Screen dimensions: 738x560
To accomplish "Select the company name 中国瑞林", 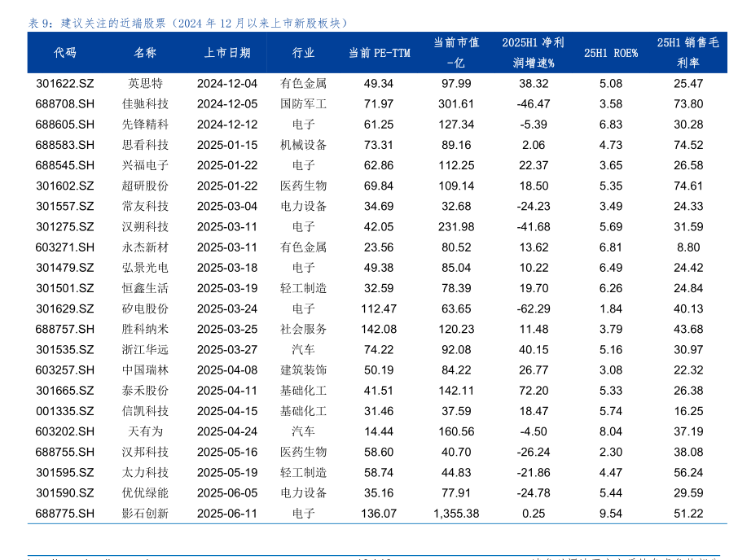I will (x=145, y=370).
